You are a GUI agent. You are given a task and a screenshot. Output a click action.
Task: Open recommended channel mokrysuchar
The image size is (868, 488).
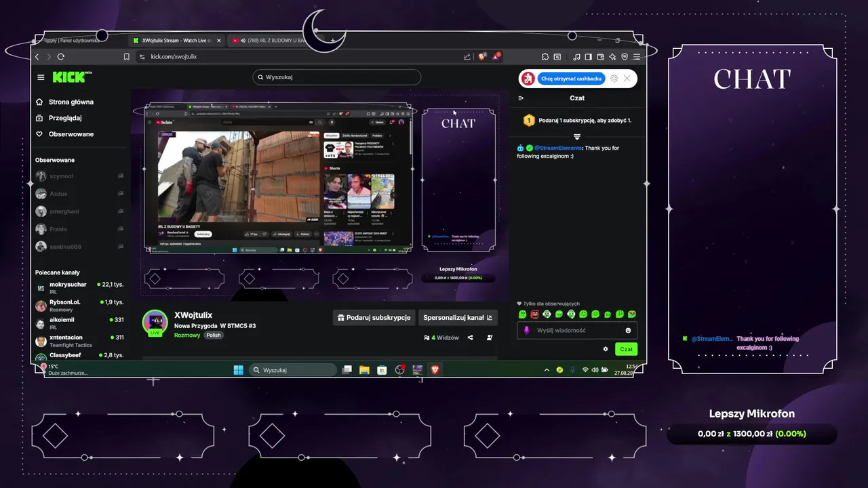pyautogui.click(x=79, y=288)
